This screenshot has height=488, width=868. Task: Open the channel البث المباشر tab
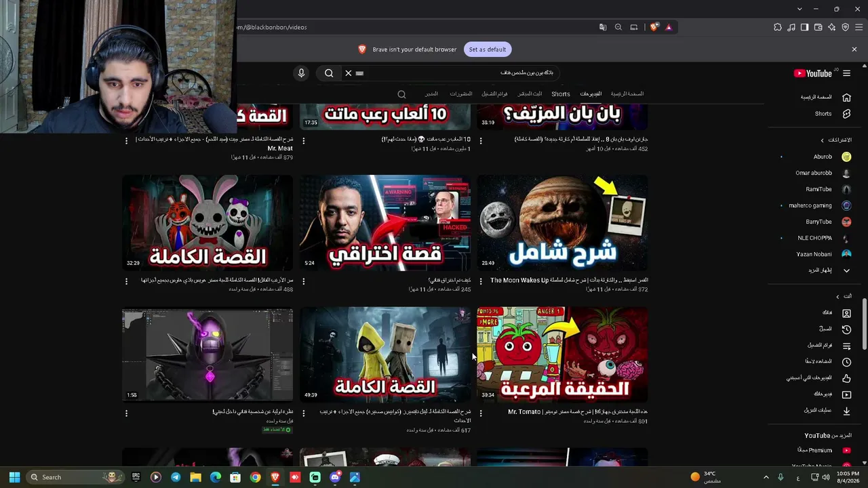(x=530, y=94)
